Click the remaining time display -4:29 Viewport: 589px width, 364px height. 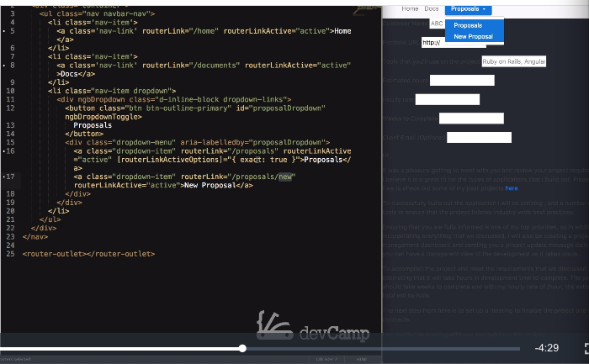547,348
